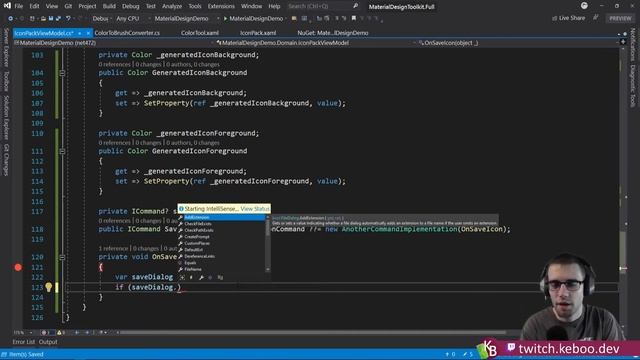Click the navigate backward toolbar icon
This screenshot has height=360, width=640.
pyautogui.click(x=11, y=18)
